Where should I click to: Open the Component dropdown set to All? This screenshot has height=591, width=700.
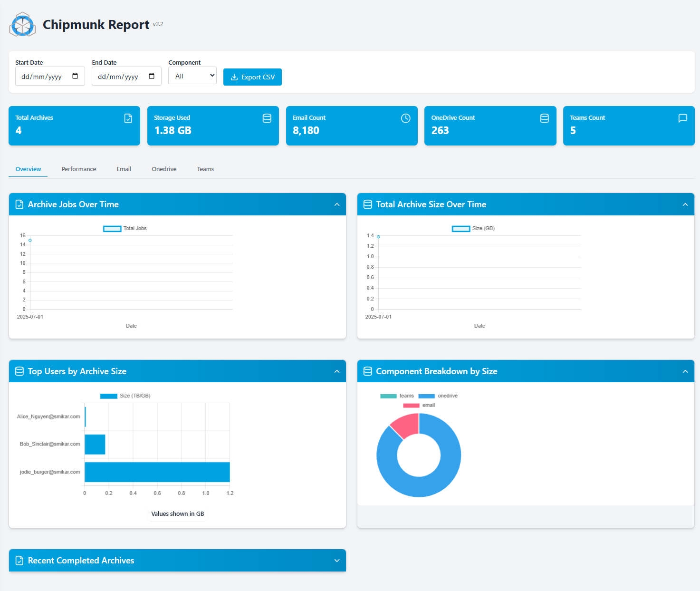coord(192,76)
